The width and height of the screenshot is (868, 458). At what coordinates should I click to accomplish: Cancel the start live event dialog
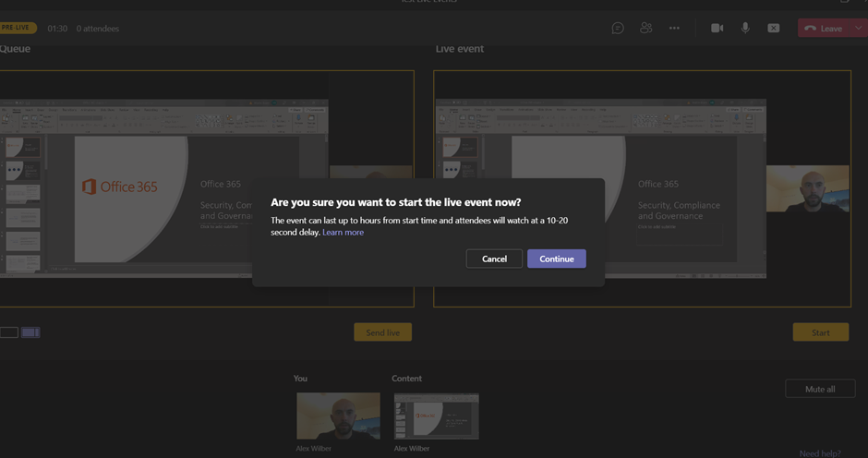494,259
